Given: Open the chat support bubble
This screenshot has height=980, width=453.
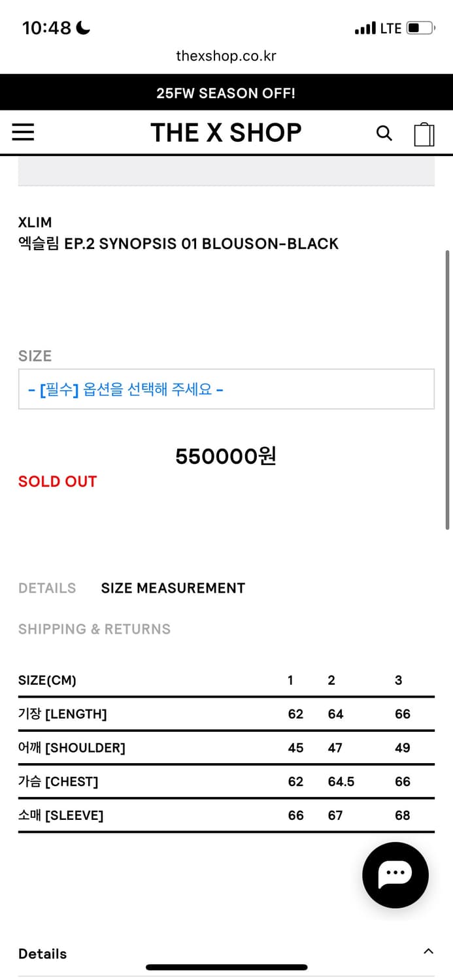Looking at the screenshot, I should pos(395,875).
